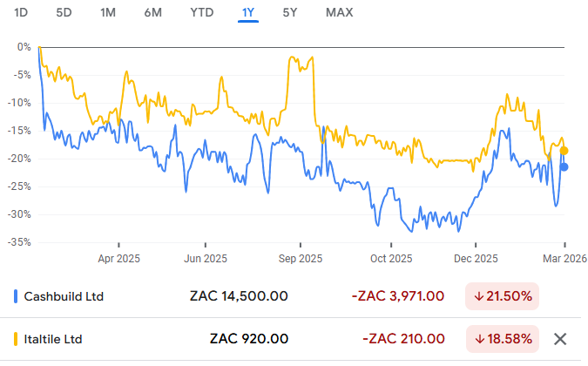Click the blue Cashbuild color indicator
Screen dimensions: 588x366
click(18, 296)
